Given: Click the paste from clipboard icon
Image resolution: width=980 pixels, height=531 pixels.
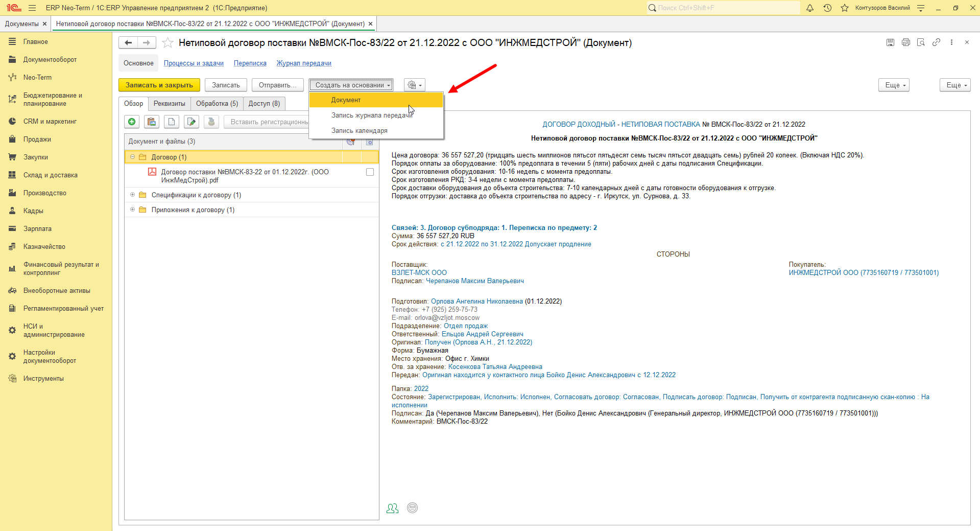Looking at the screenshot, I should click(152, 122).
